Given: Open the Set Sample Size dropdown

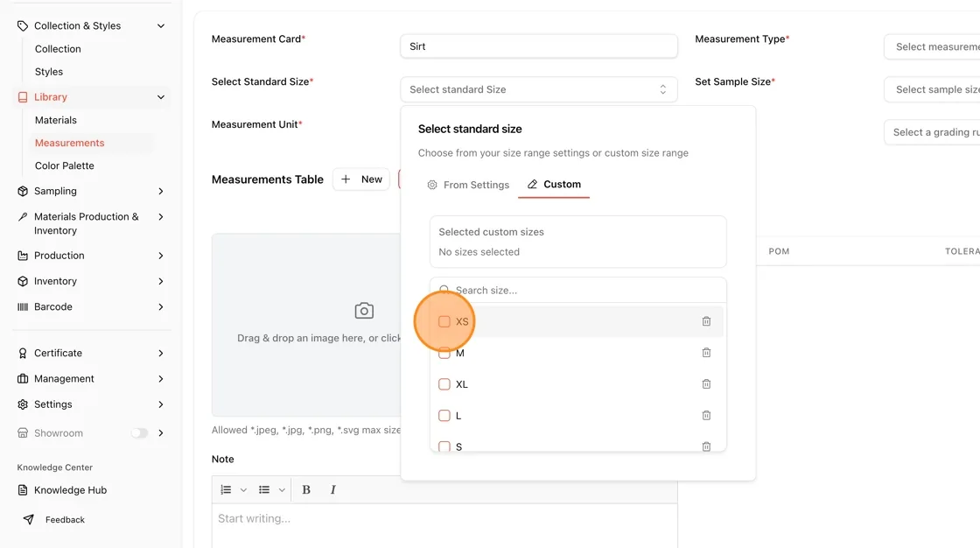Looking at the screenshot, I should (x=932, y=89).
